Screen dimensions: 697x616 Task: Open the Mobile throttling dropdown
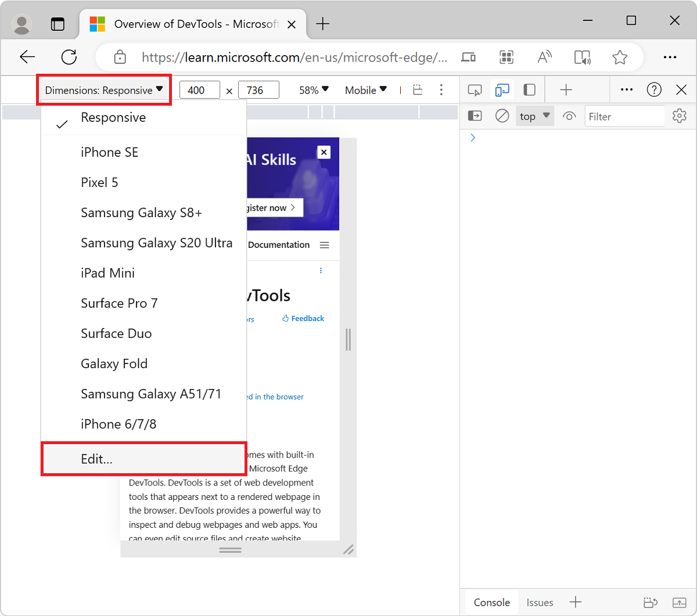tap(365, 89)
